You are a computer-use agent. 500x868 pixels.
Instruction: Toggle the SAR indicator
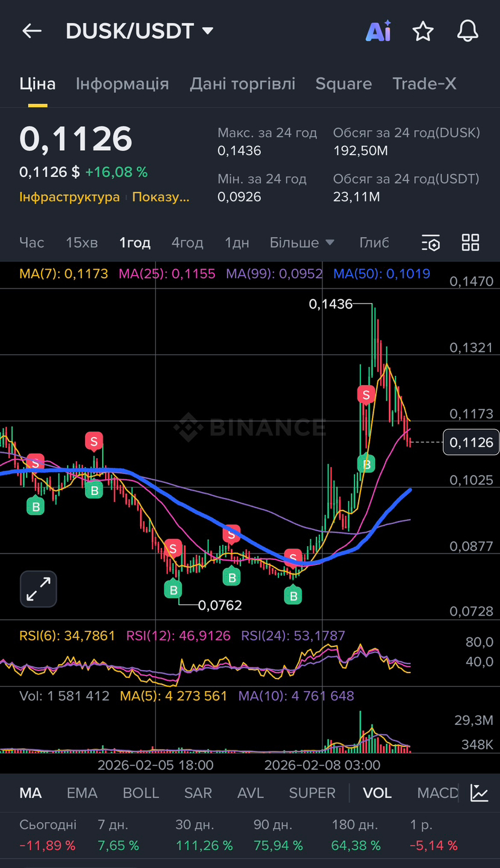click(198, 793)
